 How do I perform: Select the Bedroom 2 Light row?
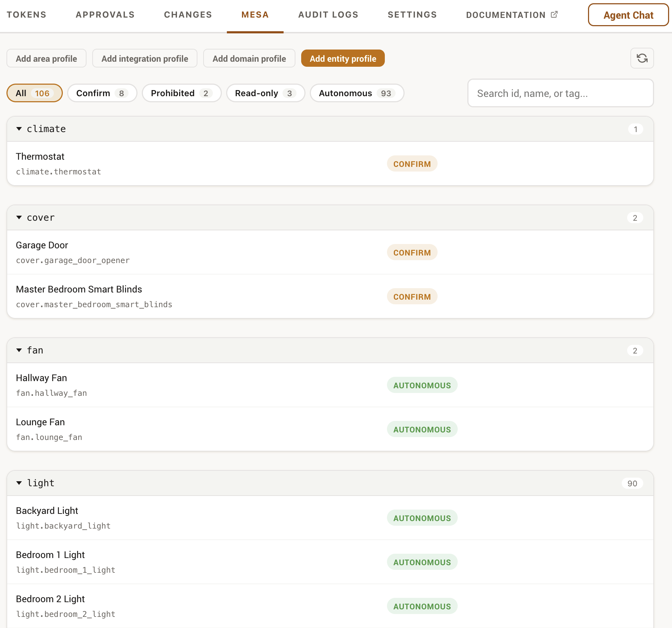[x=330, y=606]
